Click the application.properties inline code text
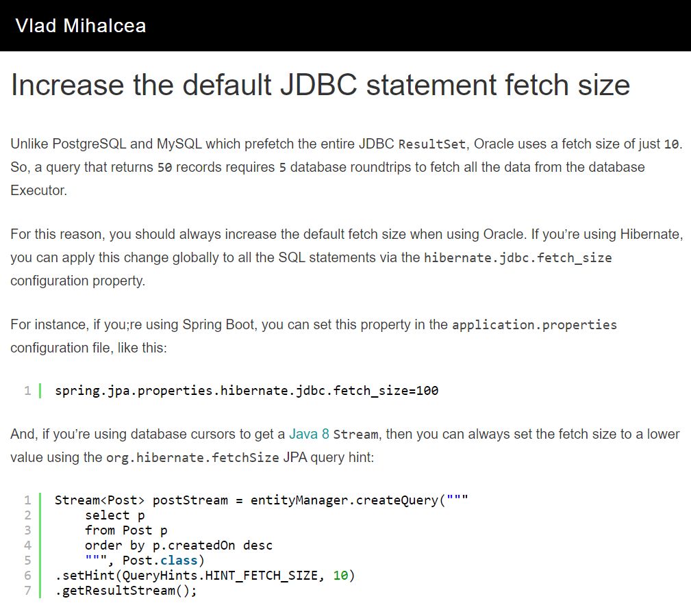 tap(535, 325)
